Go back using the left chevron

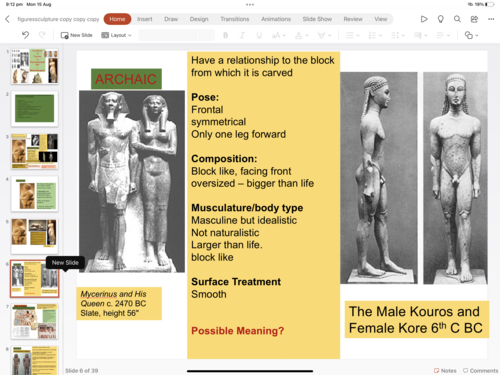coord(7,19)
